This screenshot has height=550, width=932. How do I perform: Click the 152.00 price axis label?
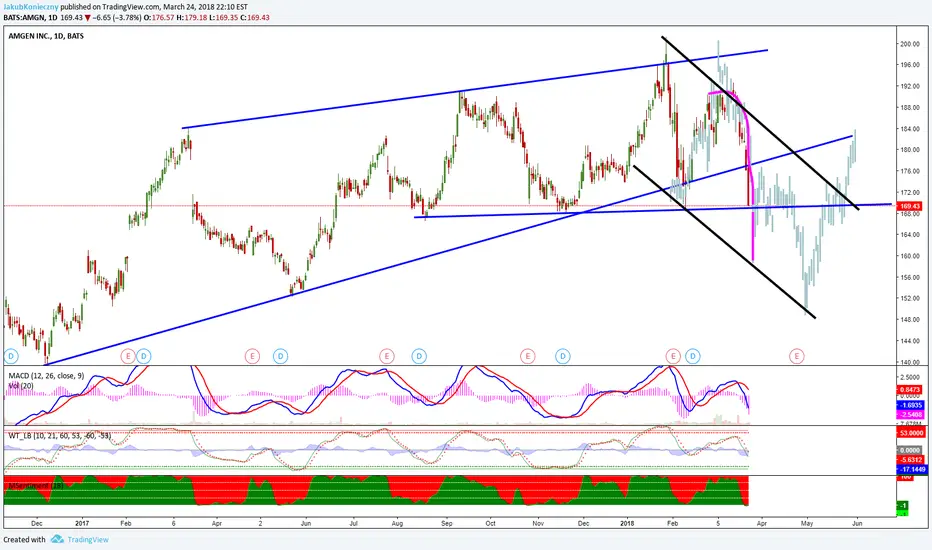pos(909,298)
